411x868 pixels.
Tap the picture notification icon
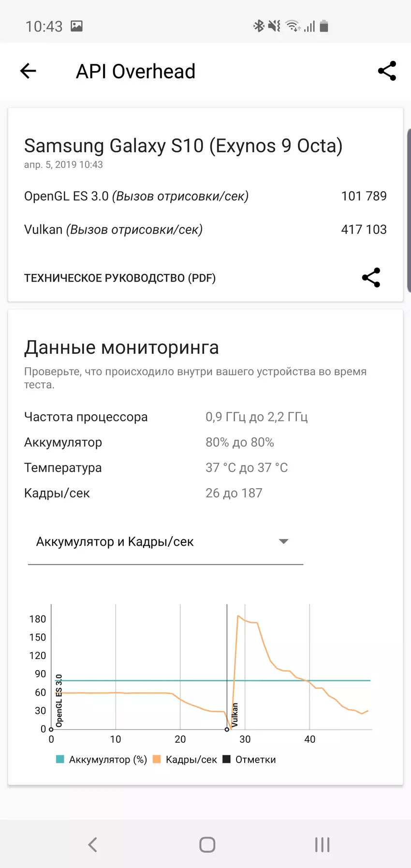pyautogui.click(x=76, y=26)
